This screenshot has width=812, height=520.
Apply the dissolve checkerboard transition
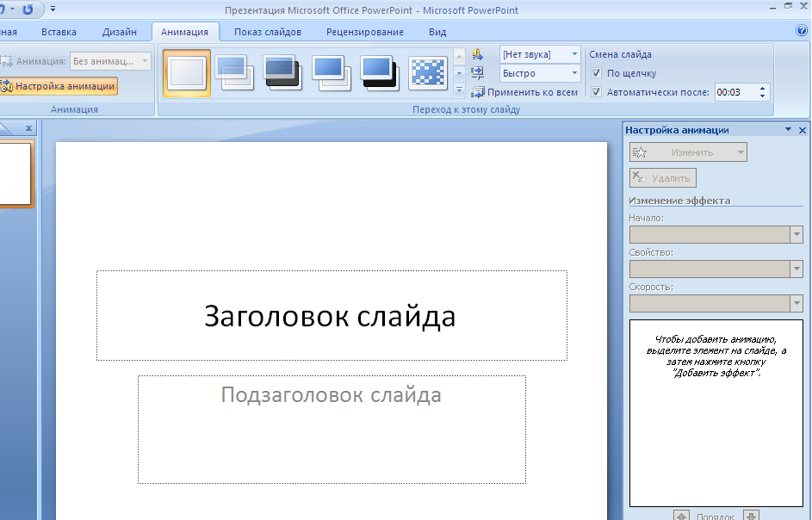[428, 73]
